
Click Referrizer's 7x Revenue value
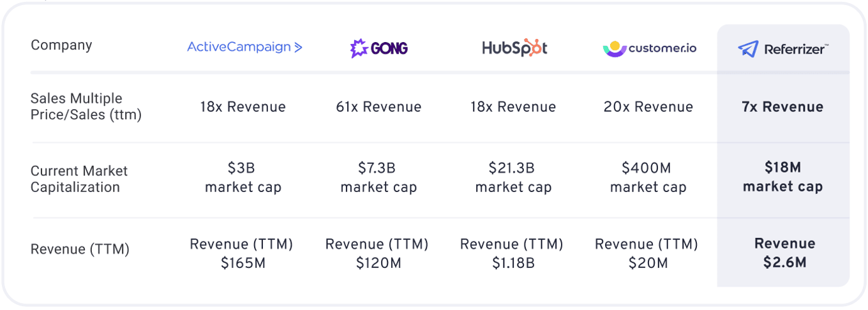(x=782, y=107)
